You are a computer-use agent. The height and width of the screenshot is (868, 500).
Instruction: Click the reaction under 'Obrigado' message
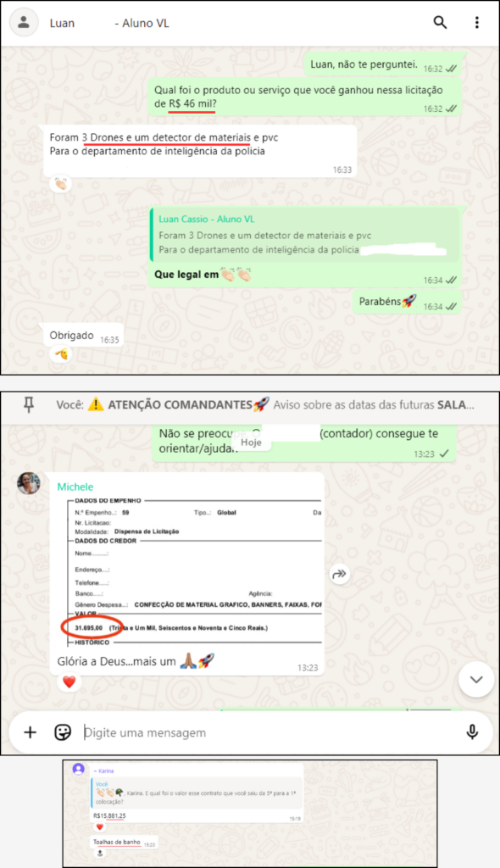61,353
